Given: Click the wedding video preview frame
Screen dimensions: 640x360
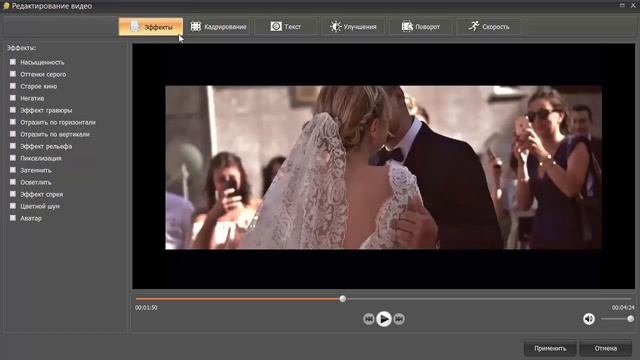Looking at the screenshot, I should [x=383, y=167].
